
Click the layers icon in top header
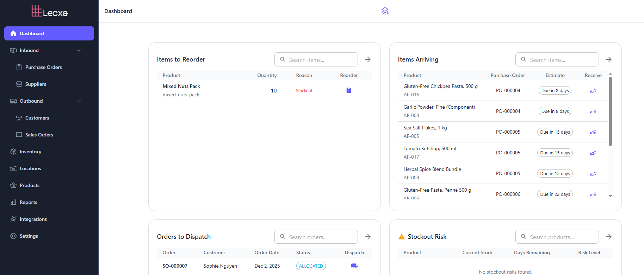[385, 11]
